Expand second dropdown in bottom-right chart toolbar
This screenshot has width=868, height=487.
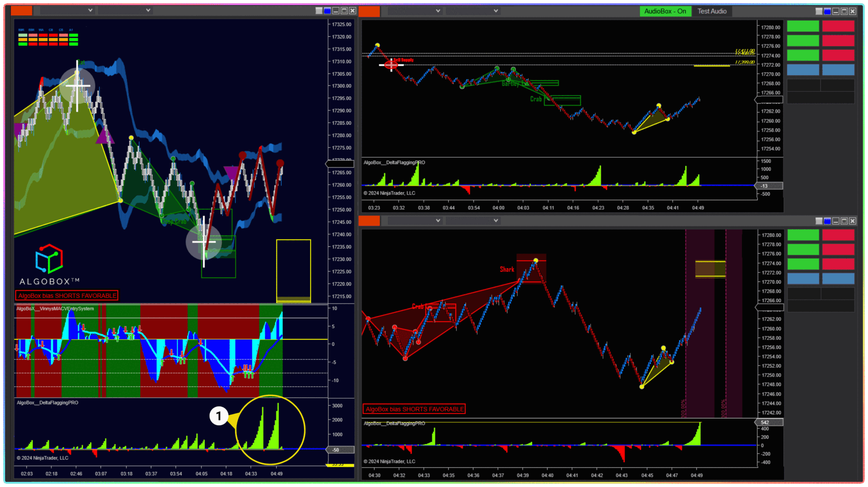point(472,221)
